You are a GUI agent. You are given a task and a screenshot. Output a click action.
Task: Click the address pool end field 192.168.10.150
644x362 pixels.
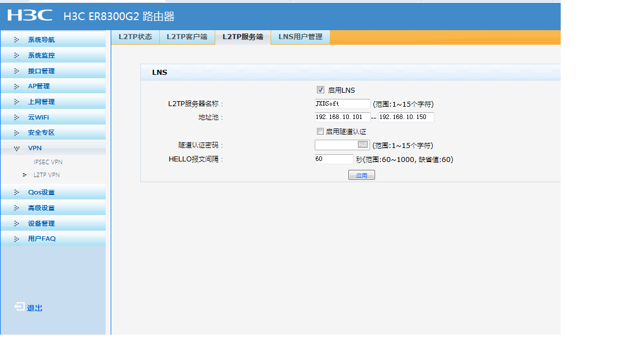[x=406, y=117]
